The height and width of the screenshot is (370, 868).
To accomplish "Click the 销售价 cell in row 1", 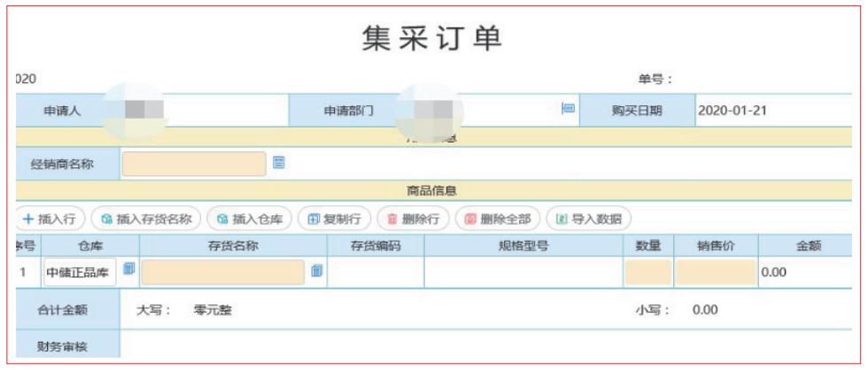I will click(x=715, y=273).
